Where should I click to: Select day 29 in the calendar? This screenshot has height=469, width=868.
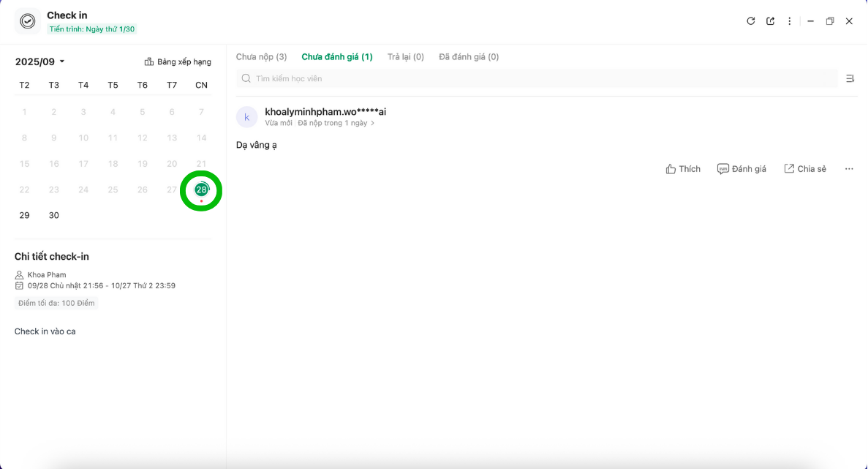[24, 215]
